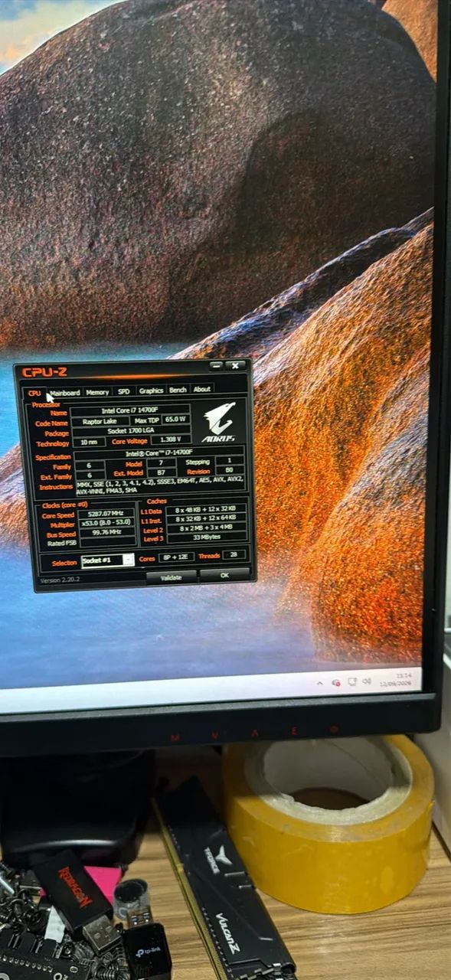Click the 10 nm technology value
451x980 pixels.
[89, 442]
